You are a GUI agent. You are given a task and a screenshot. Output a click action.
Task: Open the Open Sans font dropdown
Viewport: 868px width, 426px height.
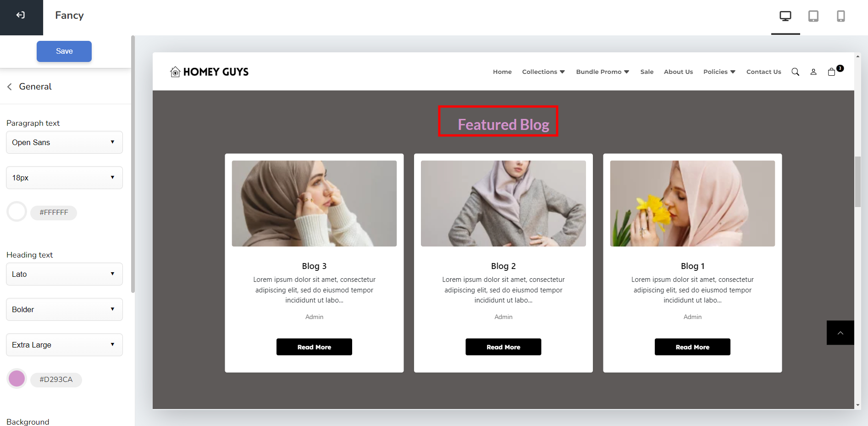click(x=64, y=142)
